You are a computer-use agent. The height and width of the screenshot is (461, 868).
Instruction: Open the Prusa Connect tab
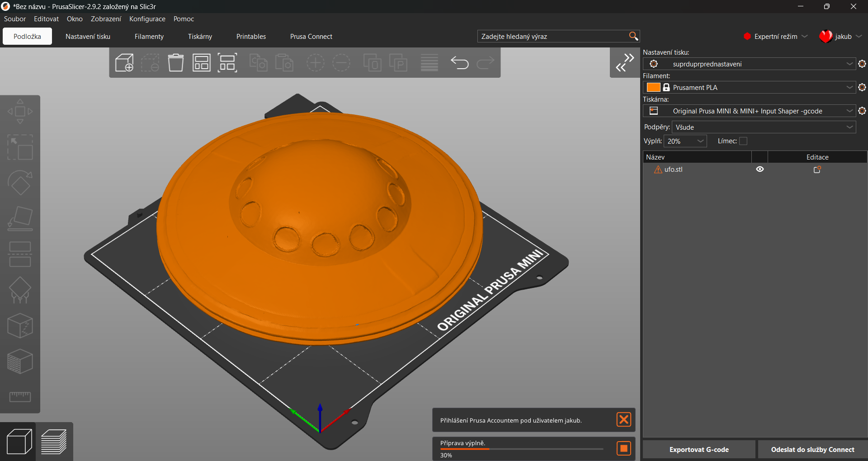pyautogui.click(x=311, y=36)
